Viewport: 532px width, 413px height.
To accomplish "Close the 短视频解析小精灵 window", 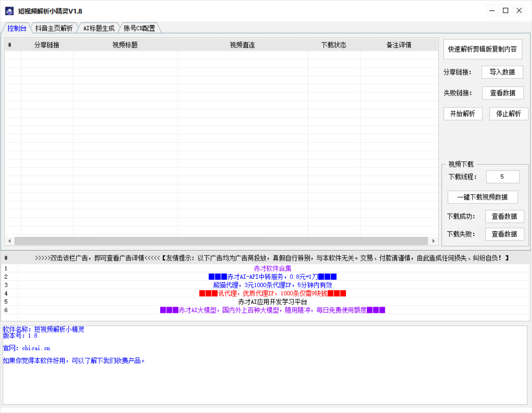I will (x=519, y=11).
